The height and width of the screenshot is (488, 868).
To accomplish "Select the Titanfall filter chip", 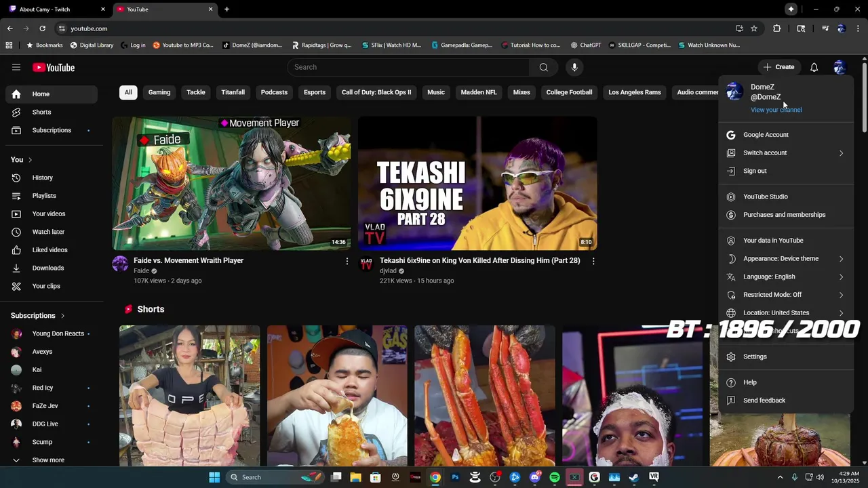I will coord(233,92).
